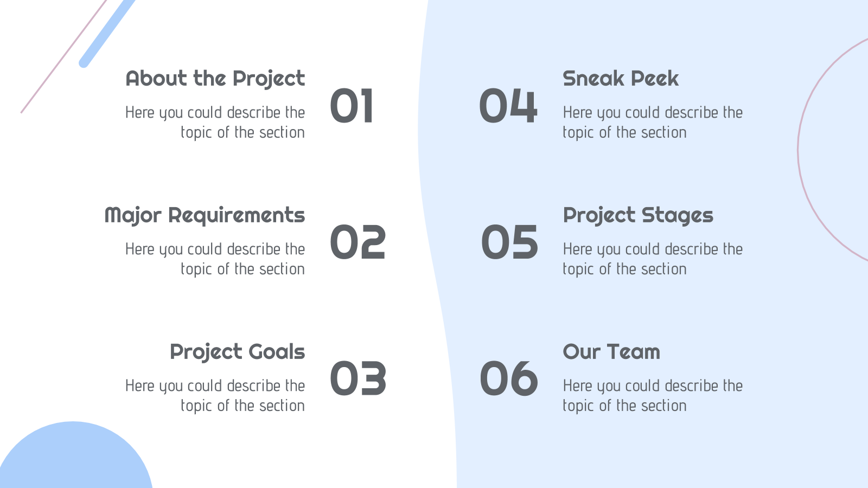This screenshot has height=488, width=868.
Task: Select the large number 01
Action: (x=352, y=106)
